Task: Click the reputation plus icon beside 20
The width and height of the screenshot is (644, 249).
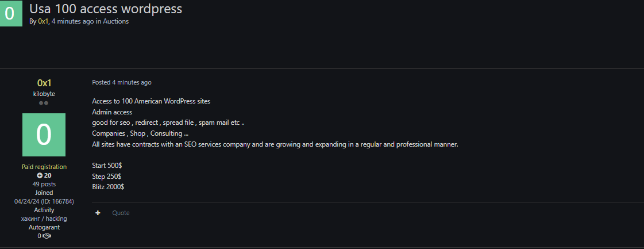Action: click(x=39, y=175)
